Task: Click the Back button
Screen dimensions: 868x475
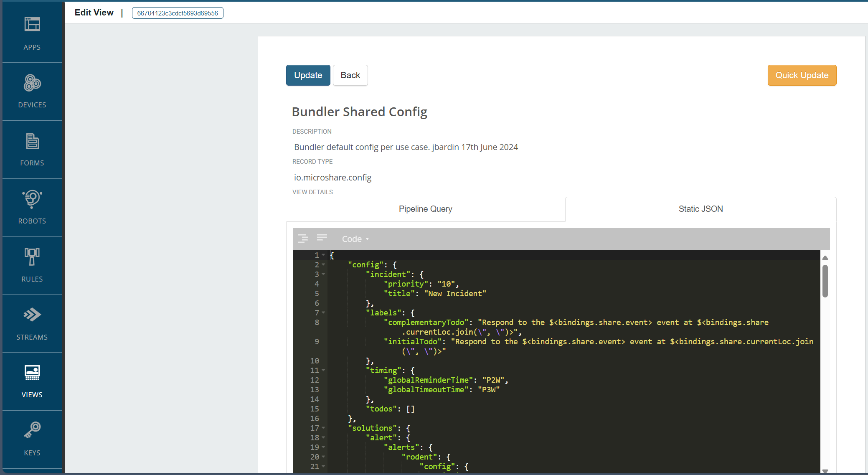Action: pyautogui.click(x=350, y=75)
